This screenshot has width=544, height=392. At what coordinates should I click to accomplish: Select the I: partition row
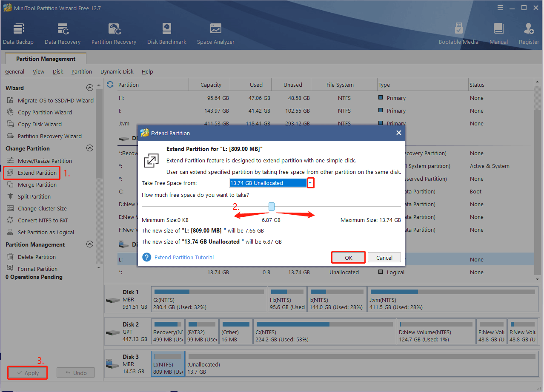(326, 111)
